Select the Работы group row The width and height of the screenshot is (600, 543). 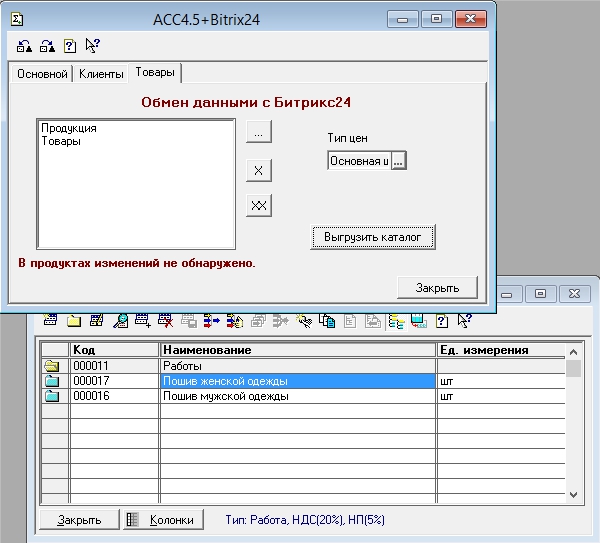[297, 366]
